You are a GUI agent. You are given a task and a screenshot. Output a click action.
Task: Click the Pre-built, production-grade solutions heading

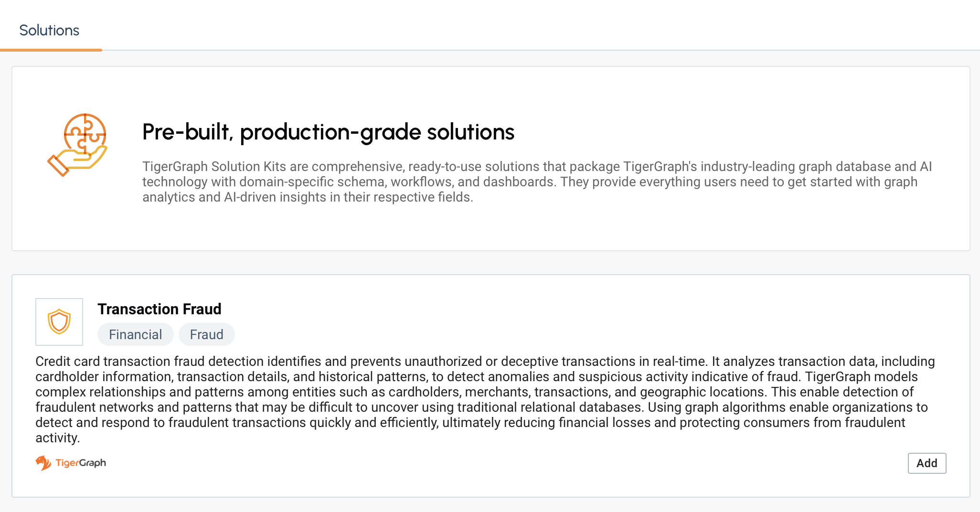328,132
